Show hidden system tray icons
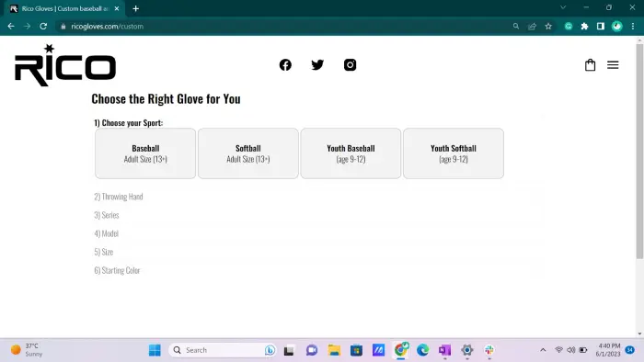The image size is (644, 362). point(543,350)
